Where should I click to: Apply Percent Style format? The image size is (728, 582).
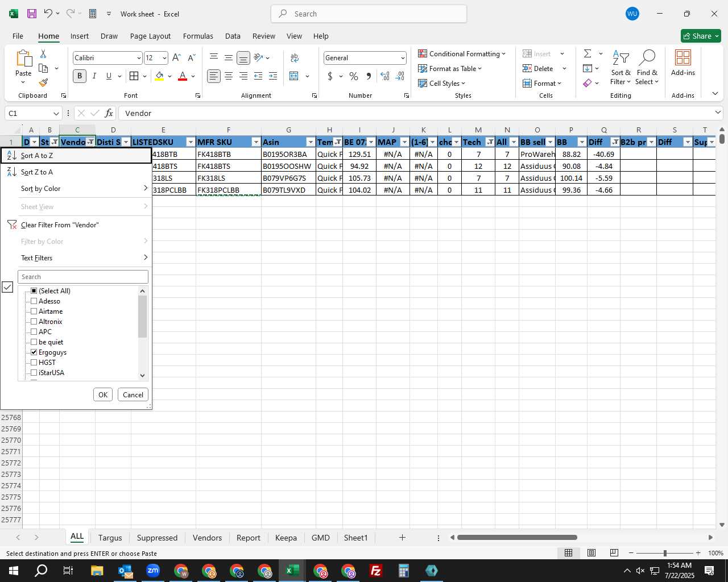tap(354, 76)
